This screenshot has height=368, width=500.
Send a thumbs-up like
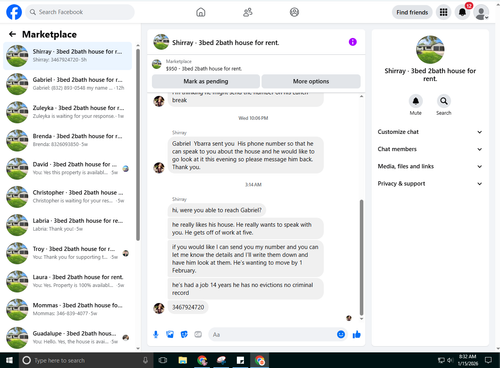pos(357,334)
